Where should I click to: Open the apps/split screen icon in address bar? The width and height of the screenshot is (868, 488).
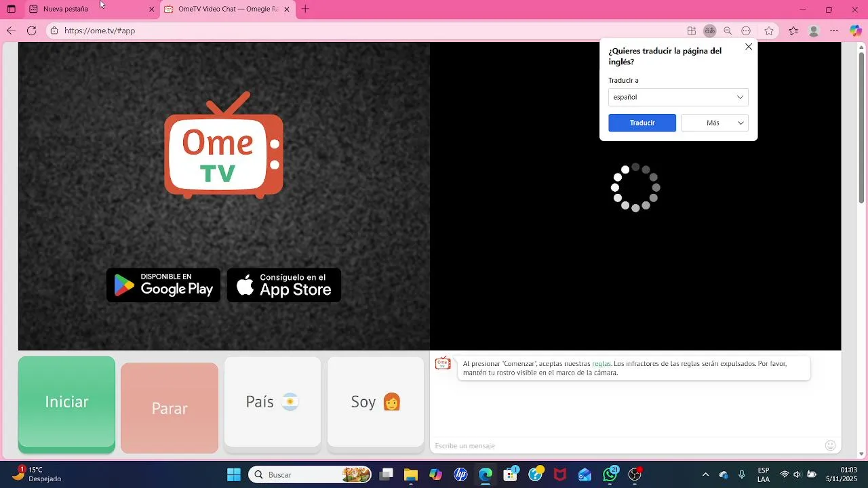pyautogui.click(x=691, y=30)
